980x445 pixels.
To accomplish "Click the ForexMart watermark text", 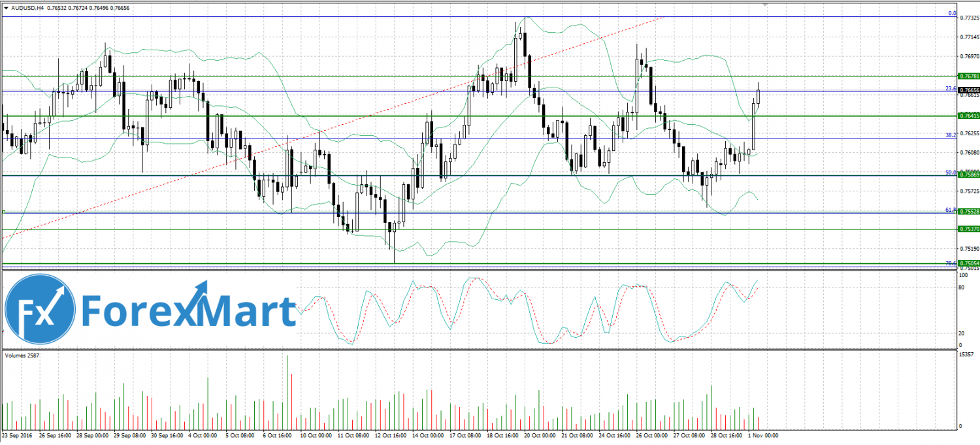I will 188,311.
